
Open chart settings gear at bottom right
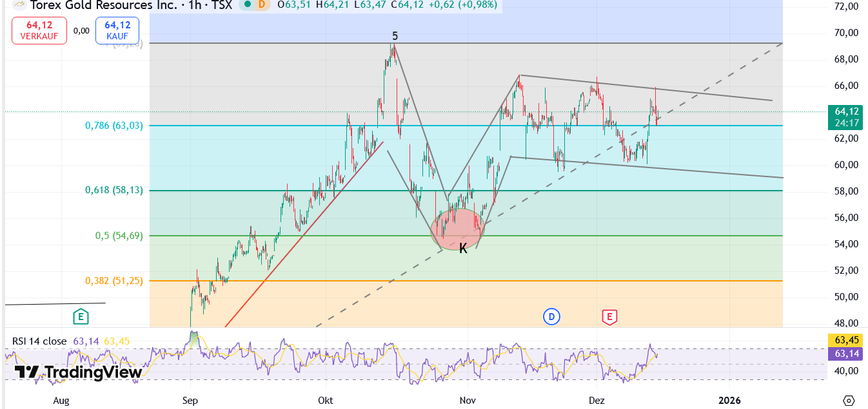coord(849,400)
